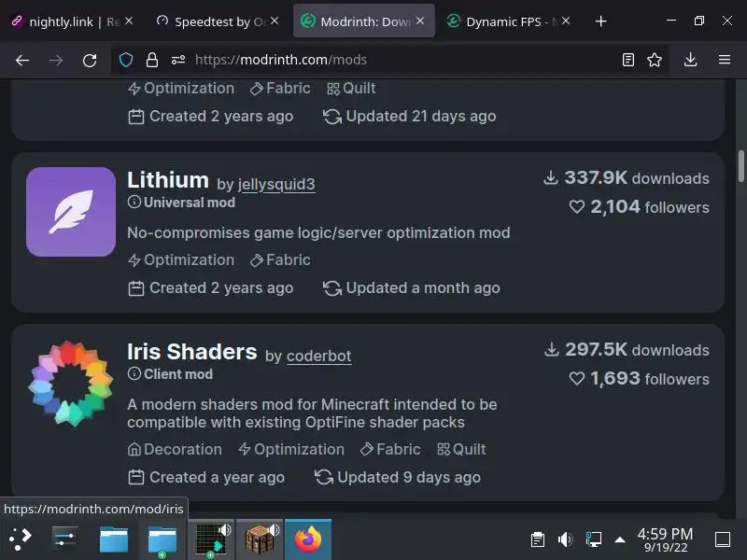Image resolution: width=747 pixels, height=560 pixels.
Task: Click Lithium's 337.9K downloads count
Action: tap(626, 178)
